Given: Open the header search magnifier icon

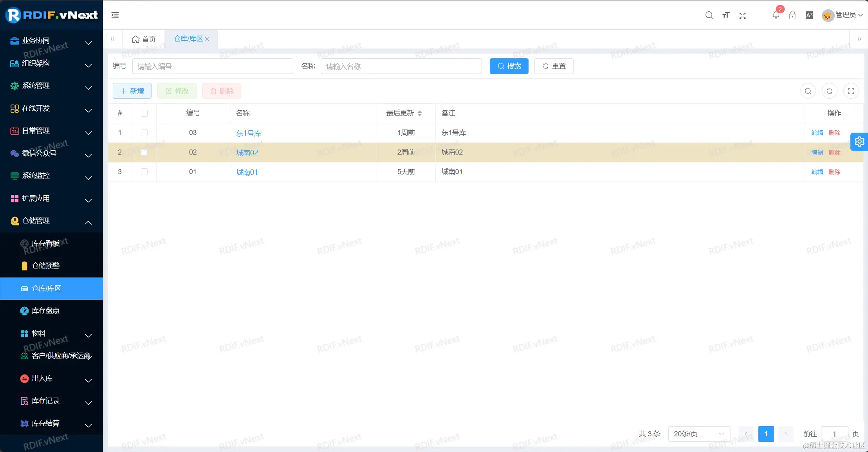Looking at the screenshot, I should point(709,15).
